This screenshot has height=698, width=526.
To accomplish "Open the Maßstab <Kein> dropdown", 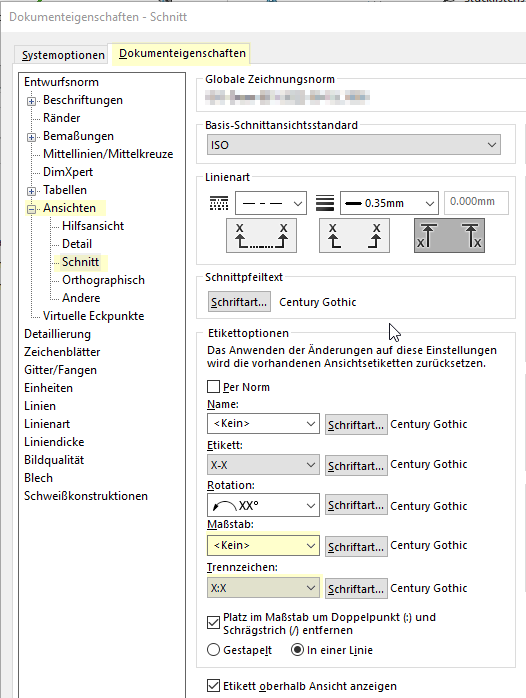I will pyautogui.click(x=263, y=545).
